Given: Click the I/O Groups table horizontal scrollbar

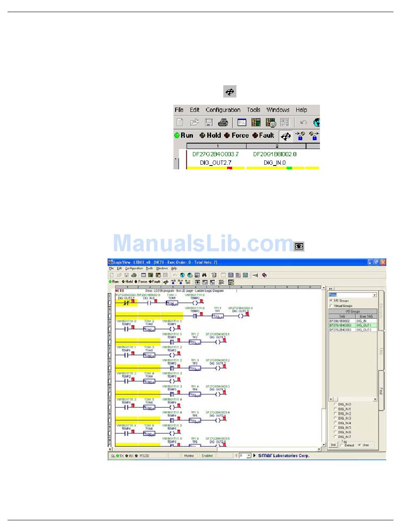Looking at the screenshot, I should click(x=353, y=399).
